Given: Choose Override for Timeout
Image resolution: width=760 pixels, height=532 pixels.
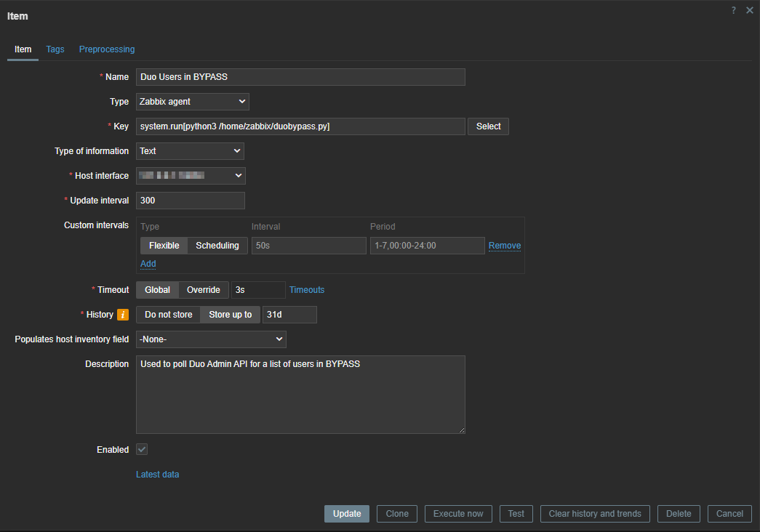Looking at the screenshot, I should pyautogui.click(x=204, y=290).
